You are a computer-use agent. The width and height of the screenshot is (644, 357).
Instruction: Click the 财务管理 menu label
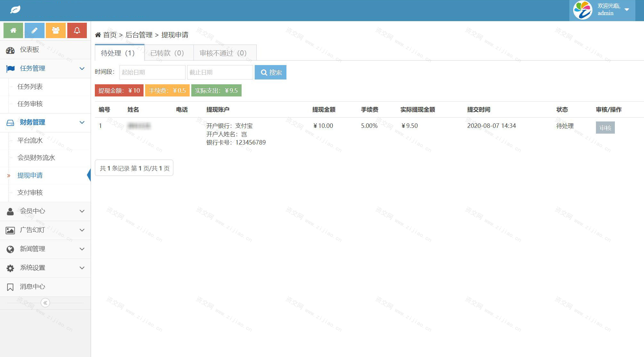pos(32,122)
